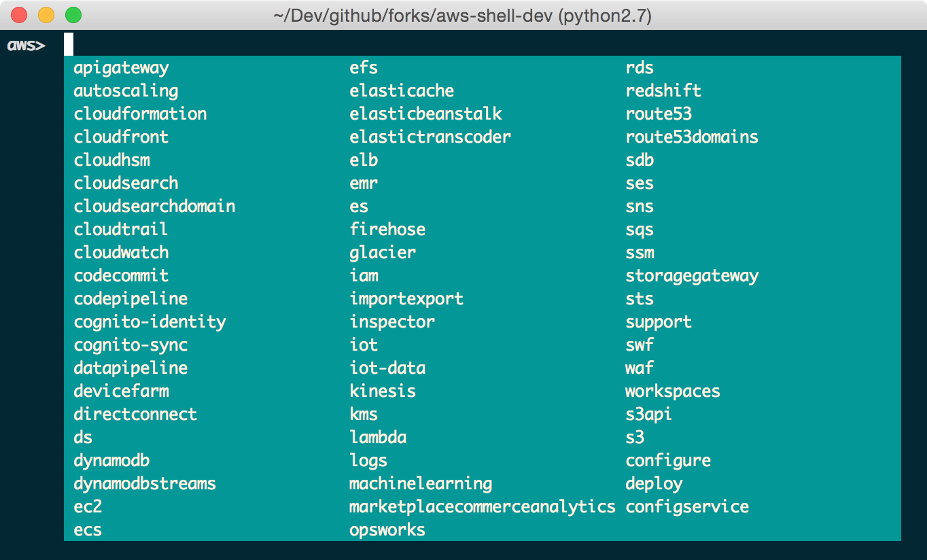
Task: Pick kinesis in the completion menu
Action: click(x=383, y=391)
